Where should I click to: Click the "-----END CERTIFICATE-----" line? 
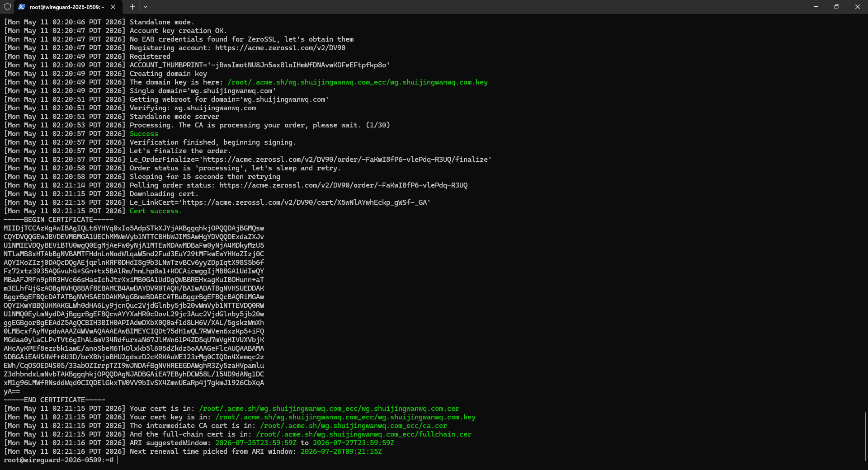coord(55,400)
